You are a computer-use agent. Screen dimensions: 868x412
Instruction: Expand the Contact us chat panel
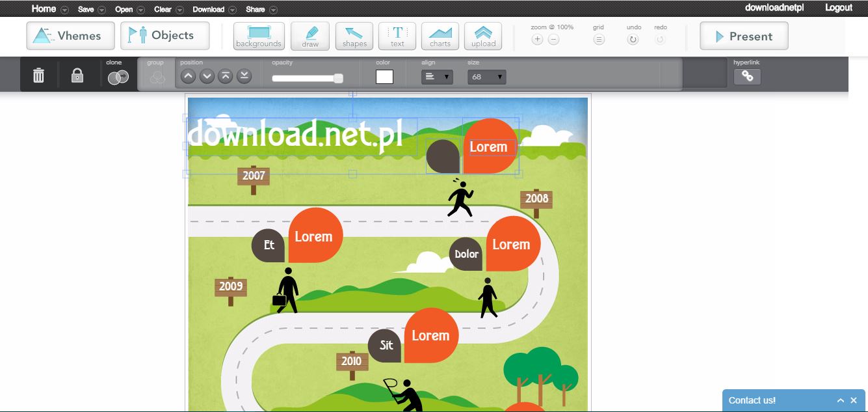pyautogui.click(x=841, y=400)
